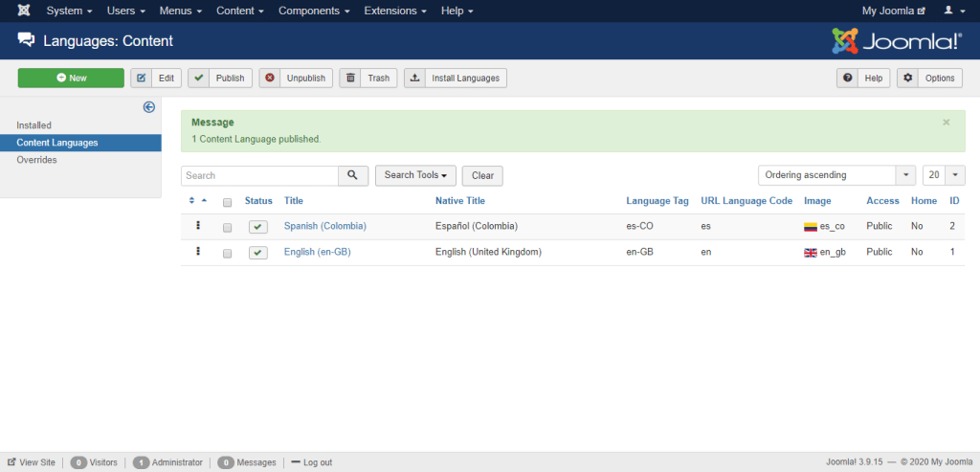
Task: Open Overrides in sidebar
Action: pos(37,160)
